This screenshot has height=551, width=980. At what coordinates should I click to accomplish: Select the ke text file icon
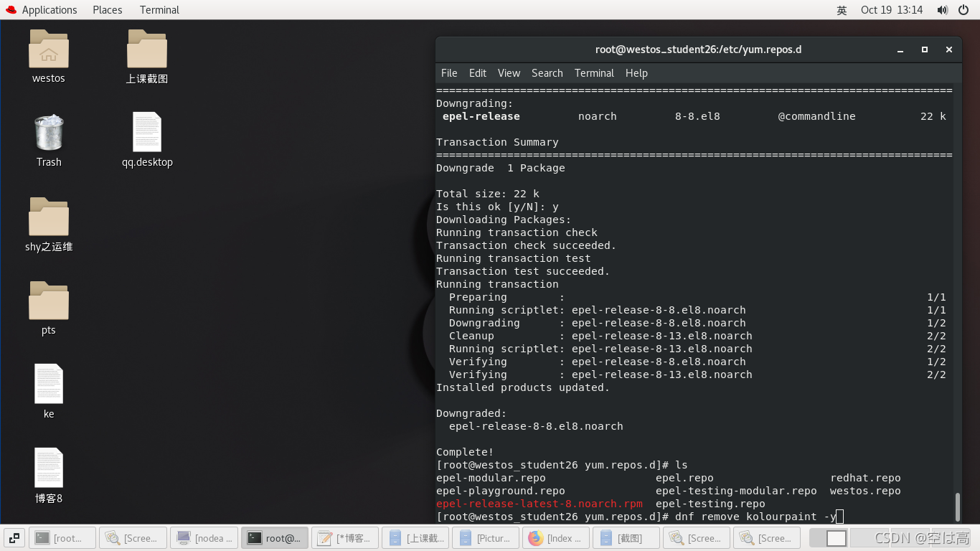[49, 384]
